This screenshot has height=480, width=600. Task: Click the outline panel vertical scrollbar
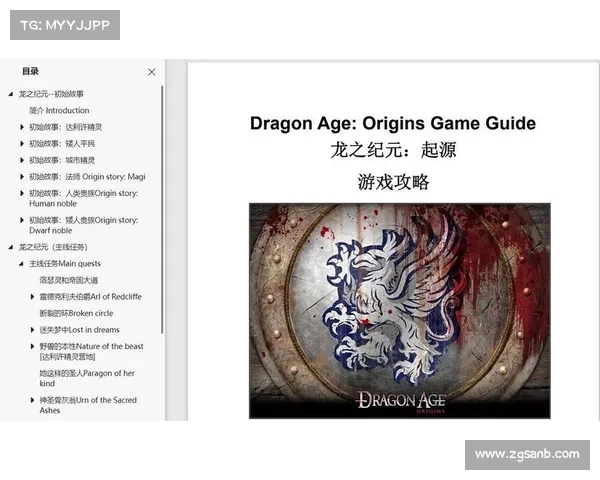[162, 209]
